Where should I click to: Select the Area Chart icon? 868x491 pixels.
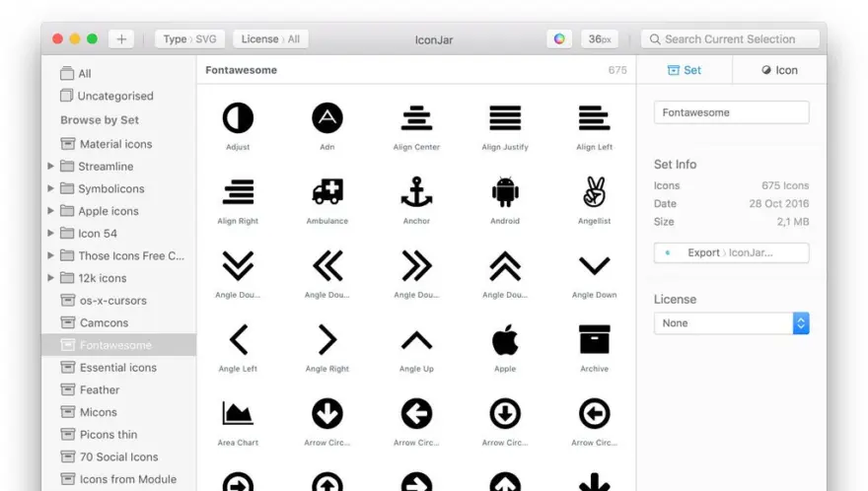(x=238, y=413)
